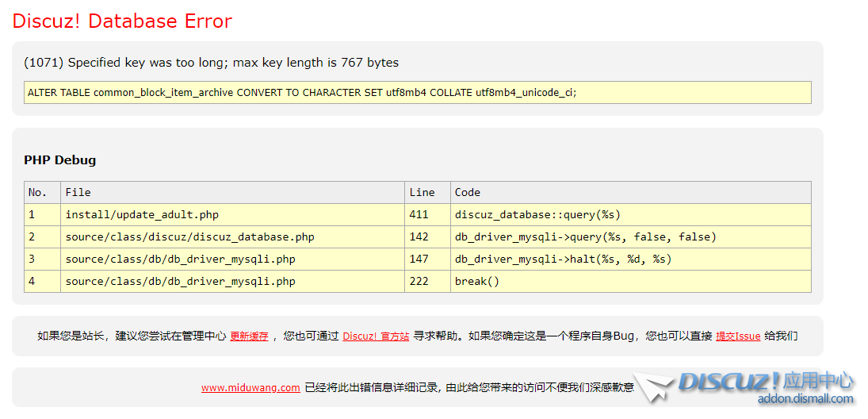Click the Line column header

pos(427,192)
